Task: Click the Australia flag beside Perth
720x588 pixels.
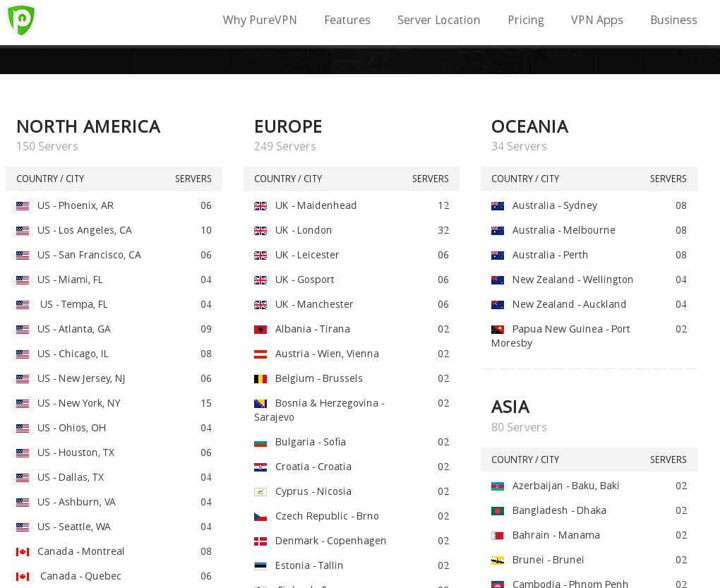Action: (498, 256)
